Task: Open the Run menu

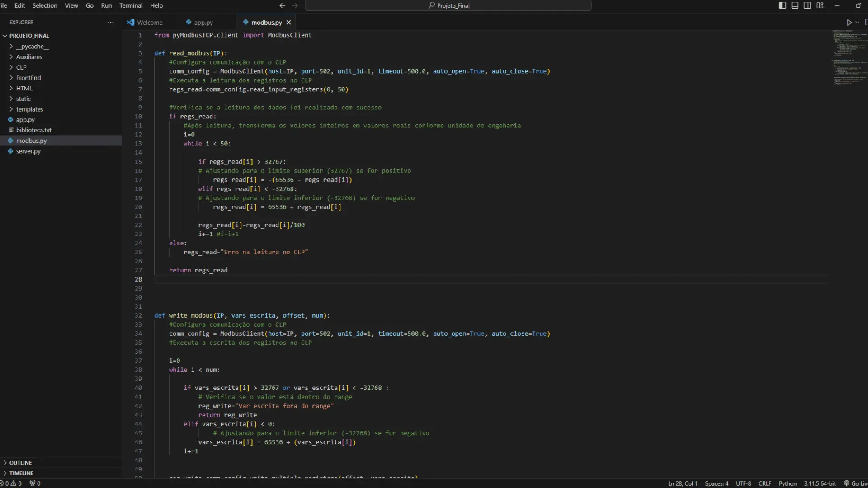Action: (x=106, y=5)
